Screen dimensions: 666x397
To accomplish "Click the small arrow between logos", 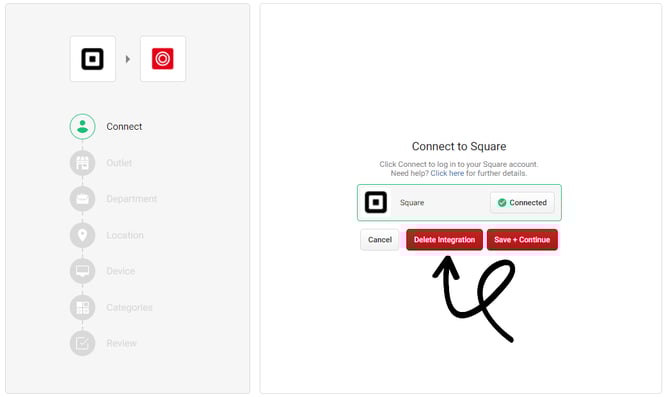I will pos(128,59).
